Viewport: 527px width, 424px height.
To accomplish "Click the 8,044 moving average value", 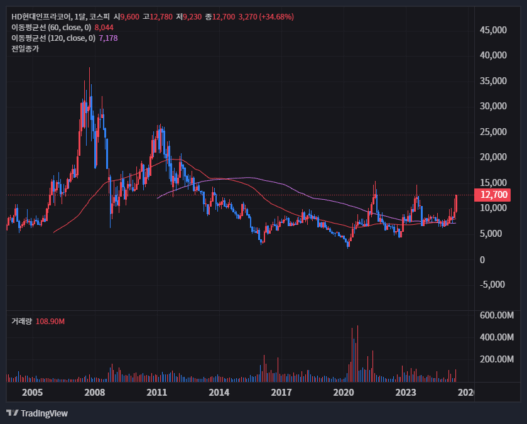I will (104, 28).
